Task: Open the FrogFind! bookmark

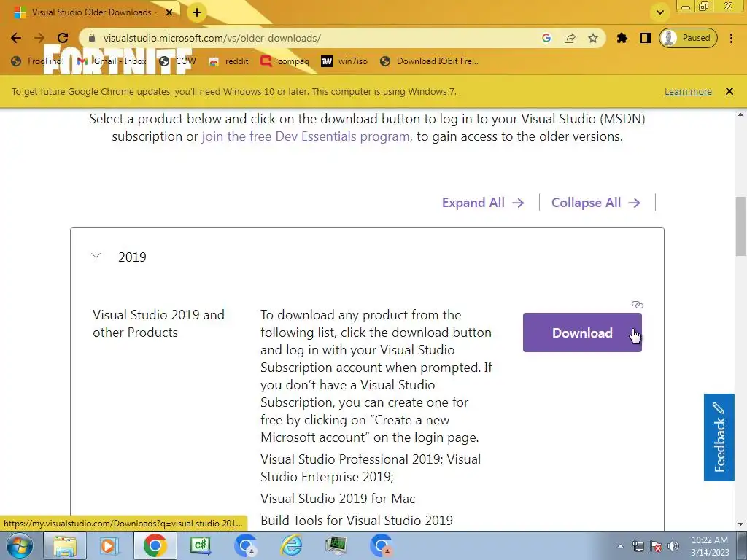Action: 38,61
